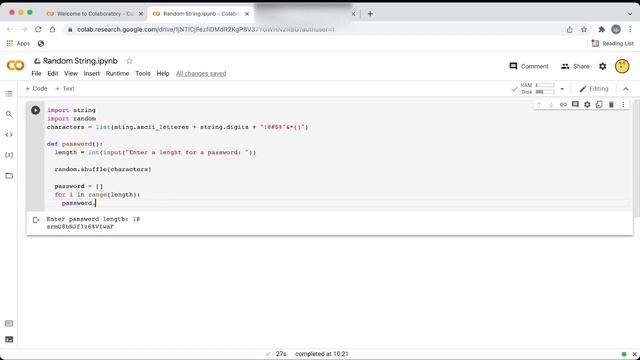Open the Help menu
Screen dimensions: 640x360
(163, 73)
